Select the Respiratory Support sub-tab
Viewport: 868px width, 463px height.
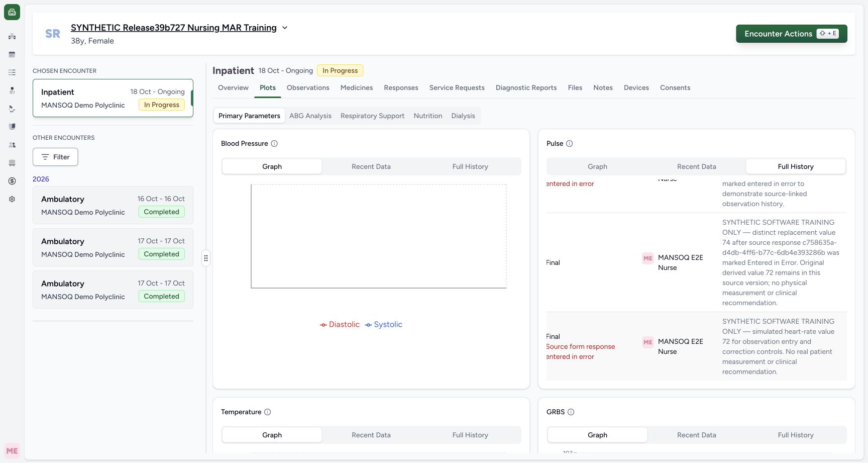pos(372,116)
